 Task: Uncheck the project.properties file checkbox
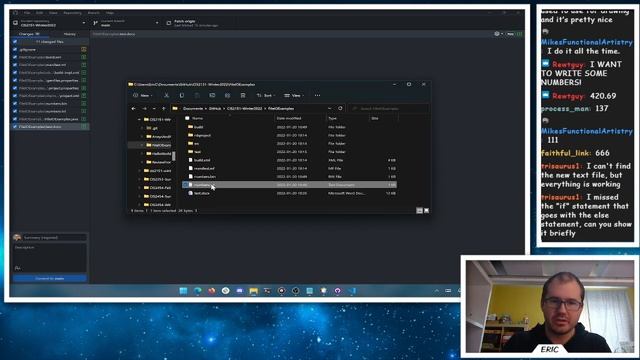[15, 88]
